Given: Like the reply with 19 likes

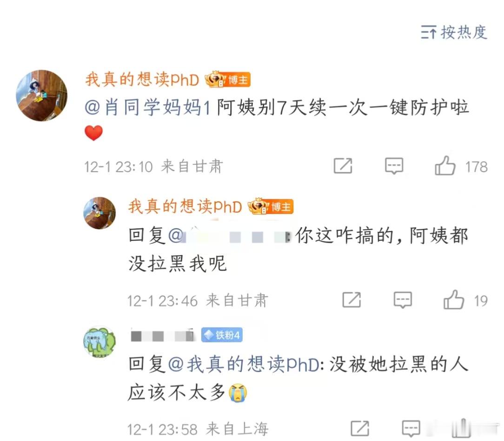Looking at the screenshot, I should (453, 300).
